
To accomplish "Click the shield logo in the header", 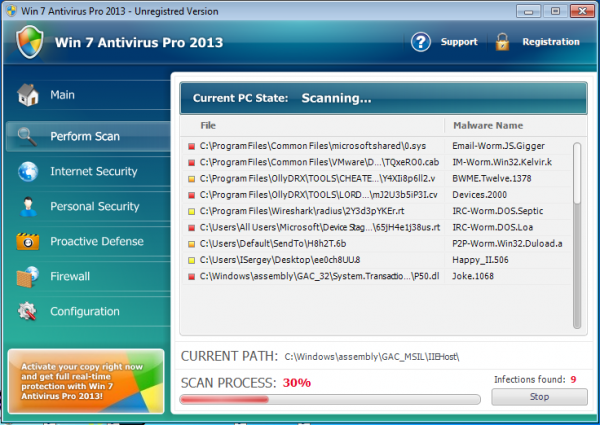I will point(29,42).
